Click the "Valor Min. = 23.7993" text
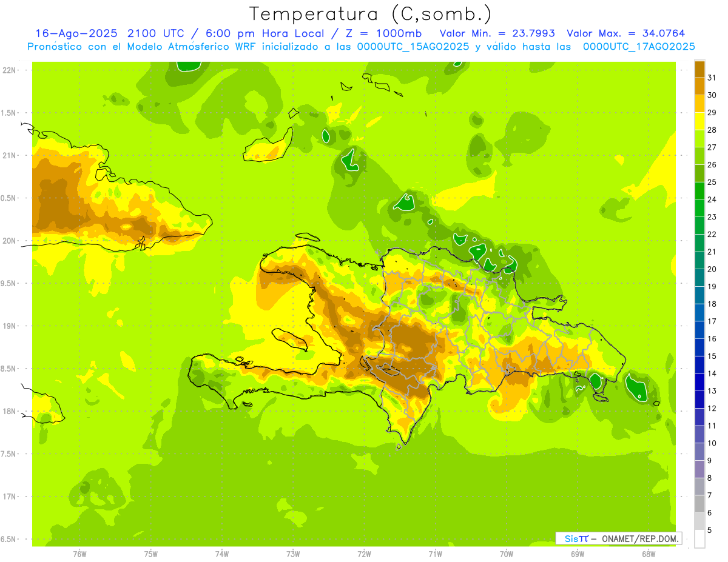Viewport: 728px width, 562px height. 497,33
